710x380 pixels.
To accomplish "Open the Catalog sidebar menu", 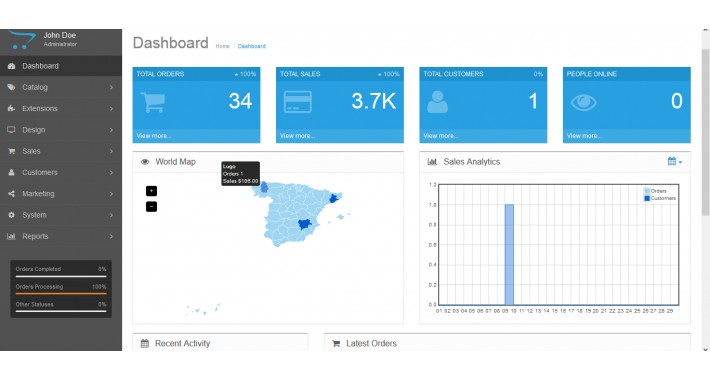I will (x=61, y=87).
